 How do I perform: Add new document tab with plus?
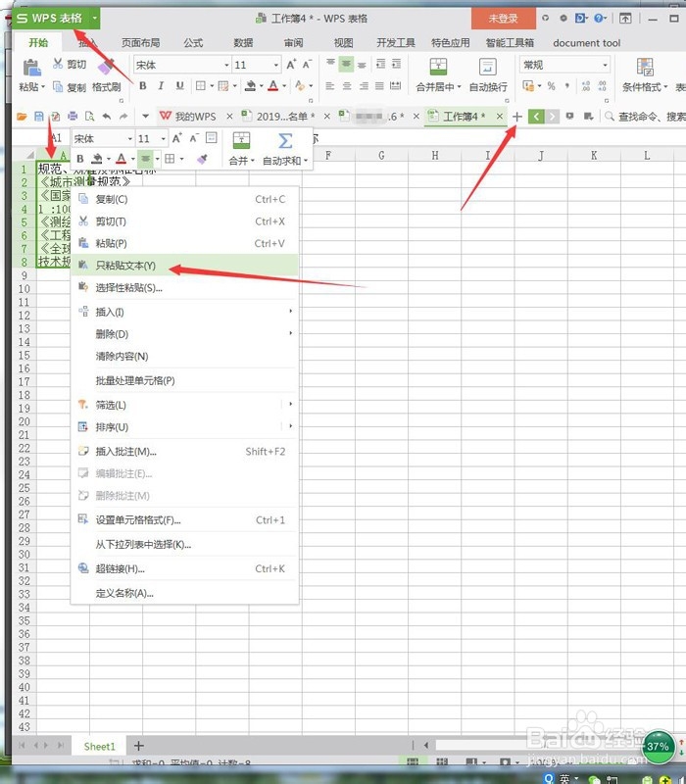point(517,117)
